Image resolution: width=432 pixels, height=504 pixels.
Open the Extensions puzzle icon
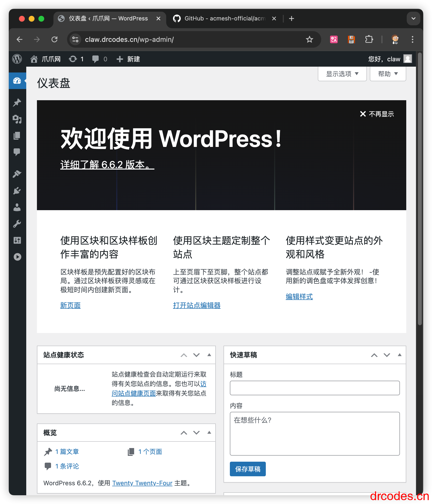(x=369, y=39)
